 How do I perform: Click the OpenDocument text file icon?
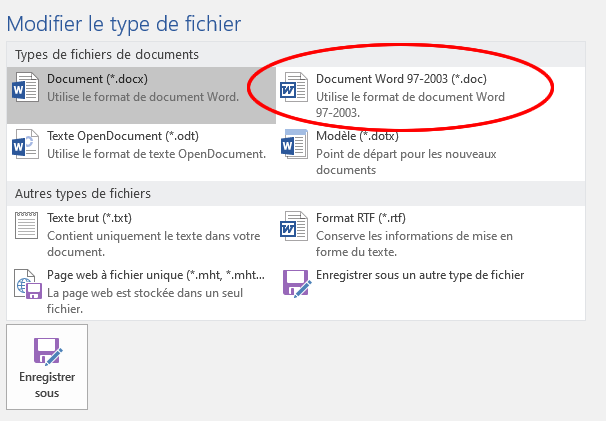26,144
